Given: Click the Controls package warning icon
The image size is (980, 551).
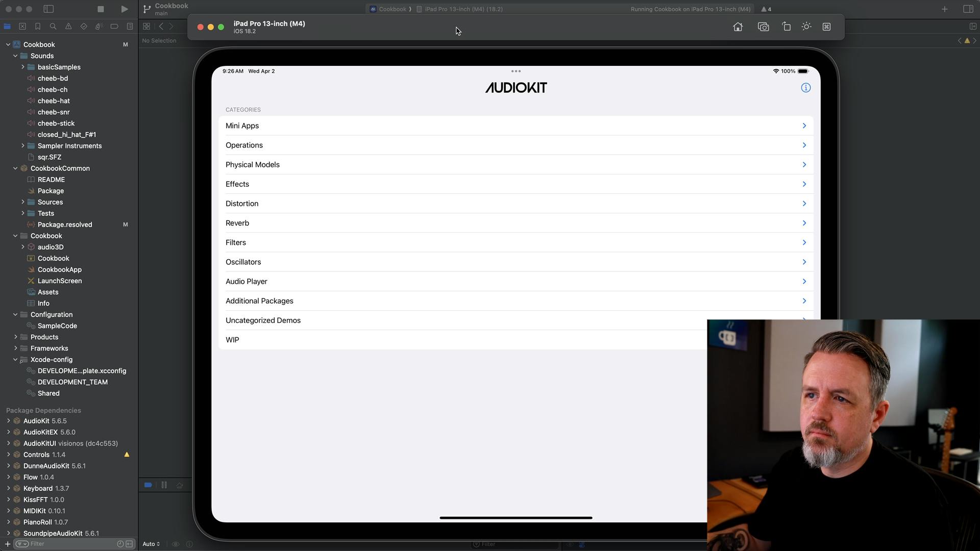Looking at the screenshot, I should [x=127, y=455].
